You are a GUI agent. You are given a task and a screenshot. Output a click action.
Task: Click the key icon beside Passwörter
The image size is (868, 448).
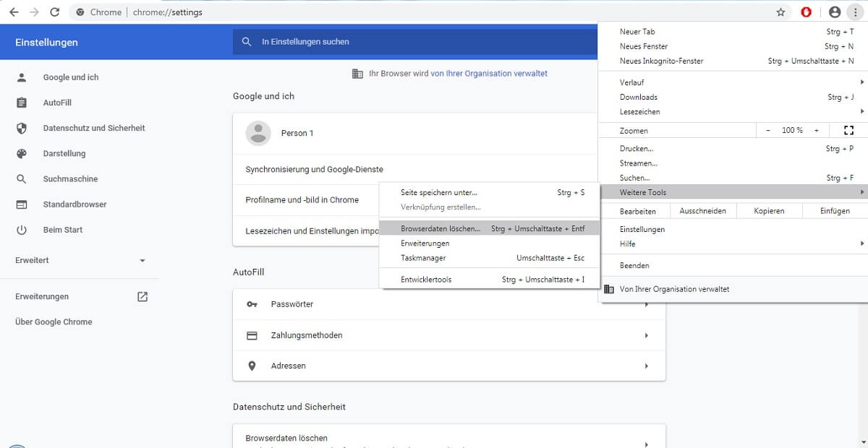(x=252, y=304)
